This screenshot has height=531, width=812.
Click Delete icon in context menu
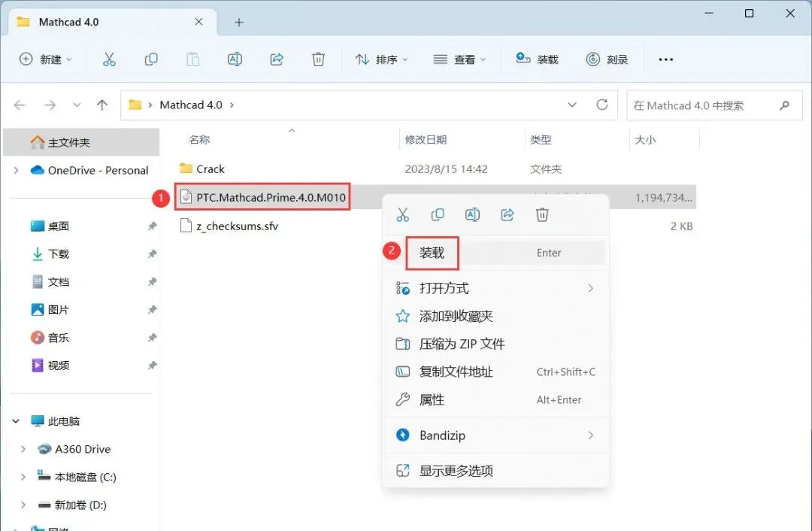[x=542, y=214]
